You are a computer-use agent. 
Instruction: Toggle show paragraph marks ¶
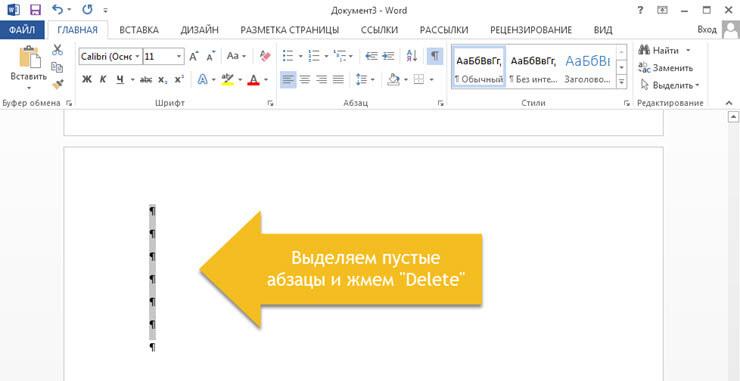click(435, 56)
